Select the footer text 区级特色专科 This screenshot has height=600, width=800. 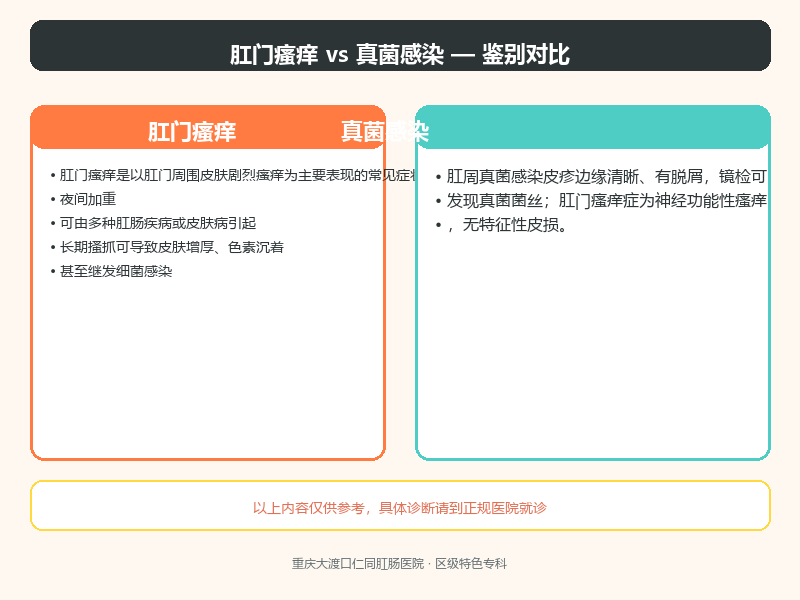click(471, 564)
